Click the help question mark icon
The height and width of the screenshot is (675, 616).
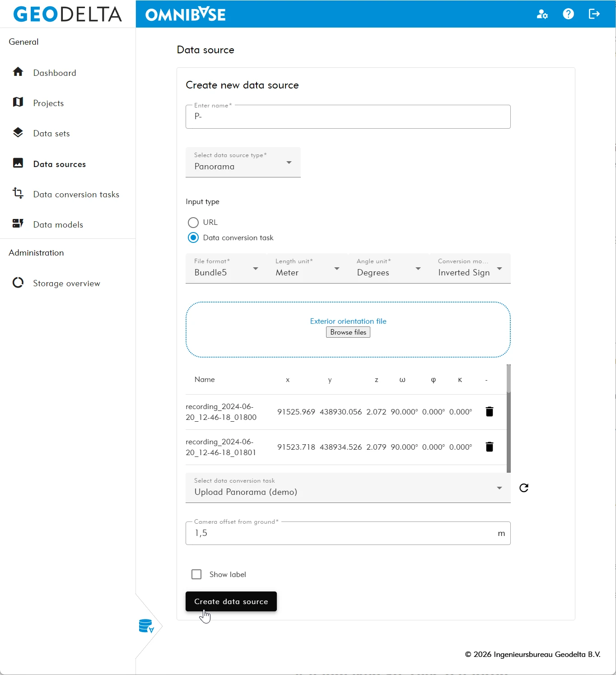click(x=568, y=14)
